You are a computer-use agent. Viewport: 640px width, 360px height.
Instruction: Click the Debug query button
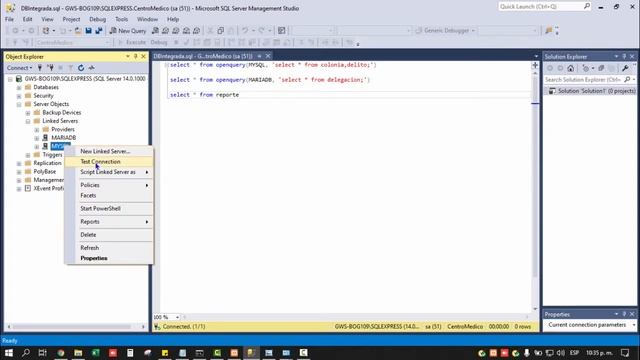click(159, 42)
